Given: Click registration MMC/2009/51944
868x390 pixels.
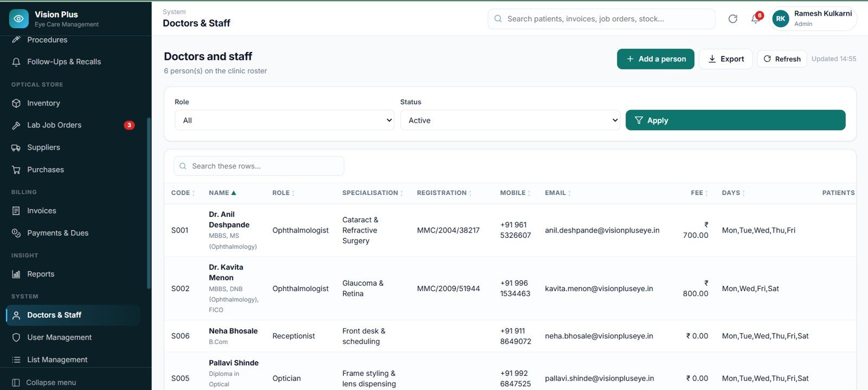Looking at the screenshot, I should click(x=449, y=288).
